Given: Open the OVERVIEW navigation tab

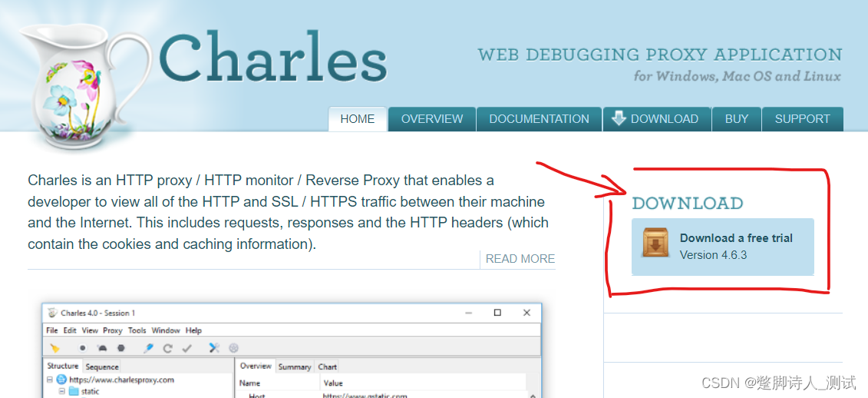Looking at the screenshot, I should pos(432,118).
